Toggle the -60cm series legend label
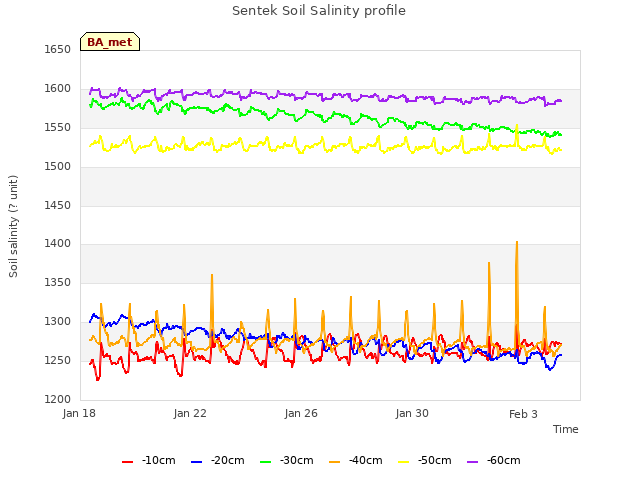Viewport: 640px width, 480px height. [x=504, y=460]
